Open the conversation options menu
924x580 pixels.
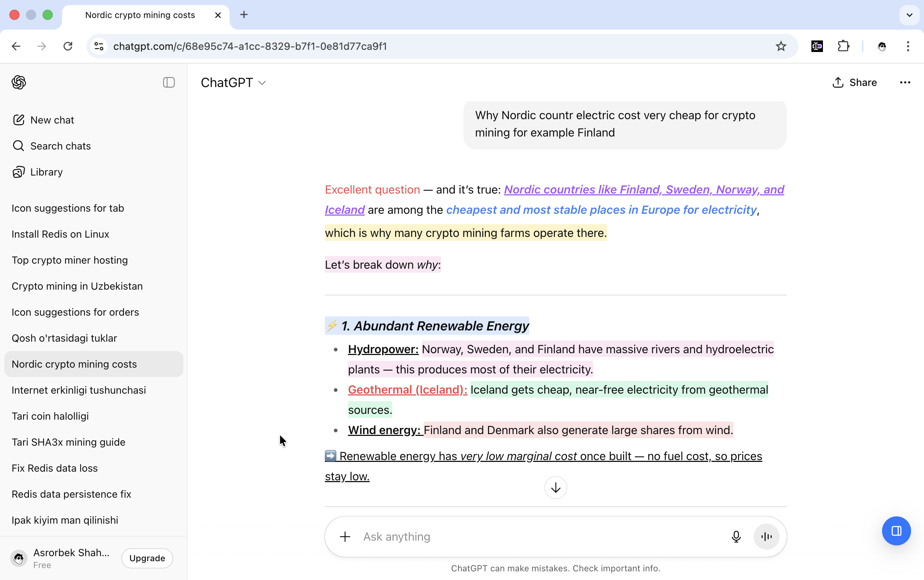coord(905,82)
